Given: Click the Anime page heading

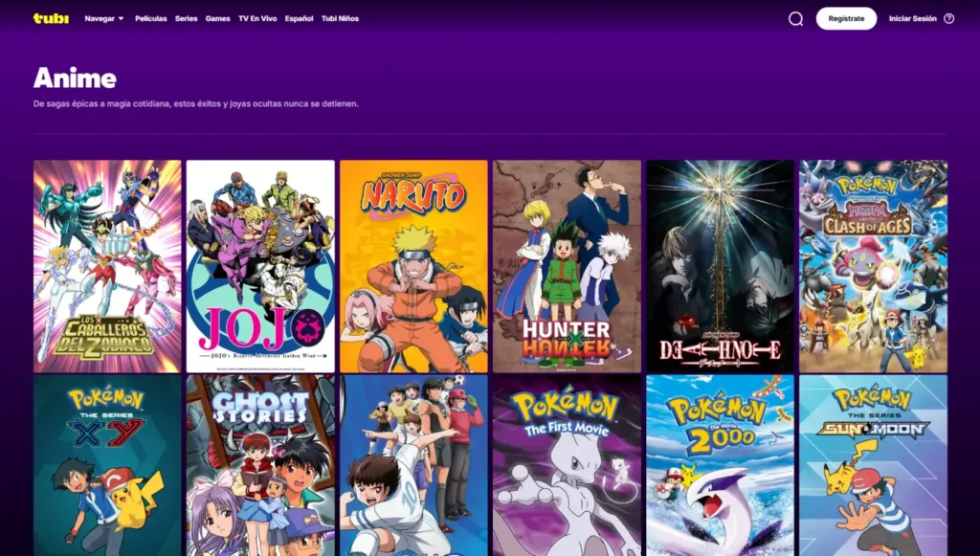Looking at the screenshot, I should point(75,78).
